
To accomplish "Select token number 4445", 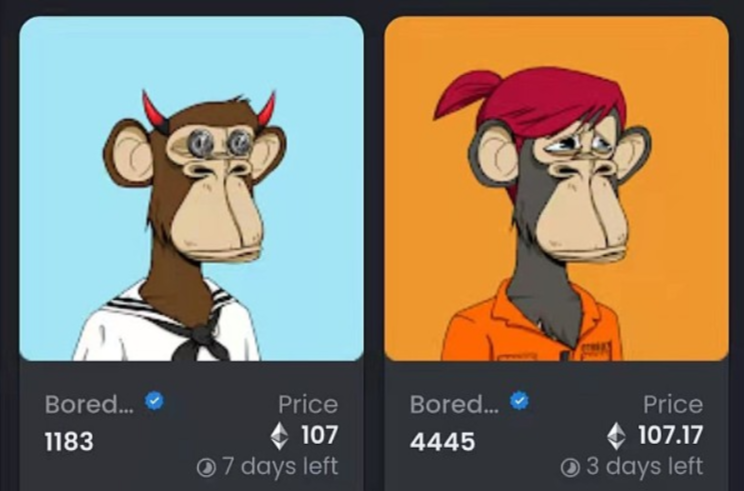I will click(442, 442).
